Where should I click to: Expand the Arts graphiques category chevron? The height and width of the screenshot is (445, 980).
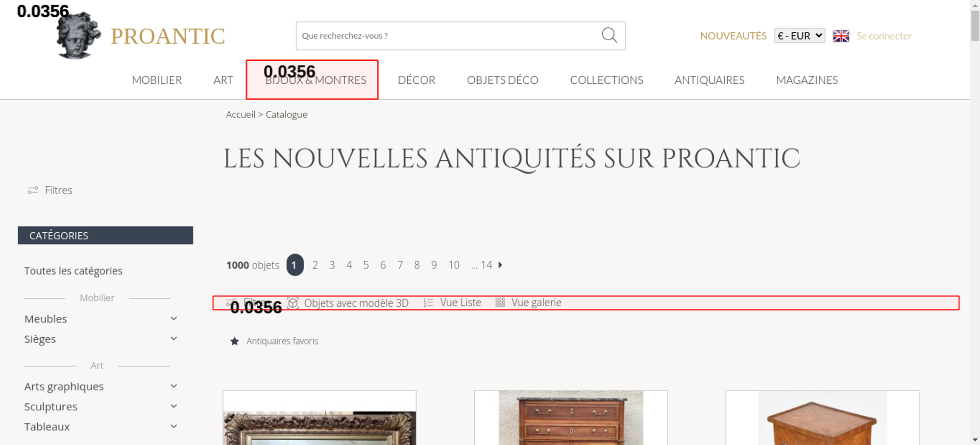tap(173, 386)
